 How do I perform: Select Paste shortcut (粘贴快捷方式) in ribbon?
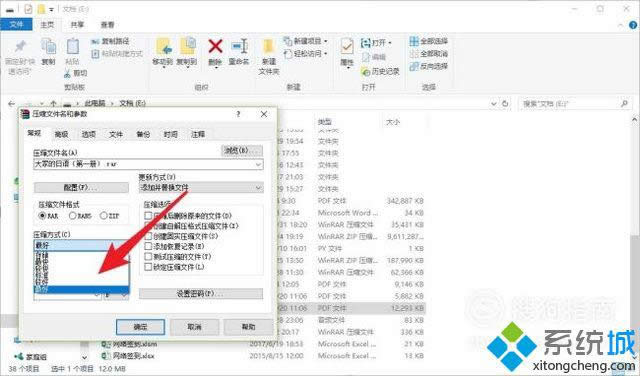(117, 53)
